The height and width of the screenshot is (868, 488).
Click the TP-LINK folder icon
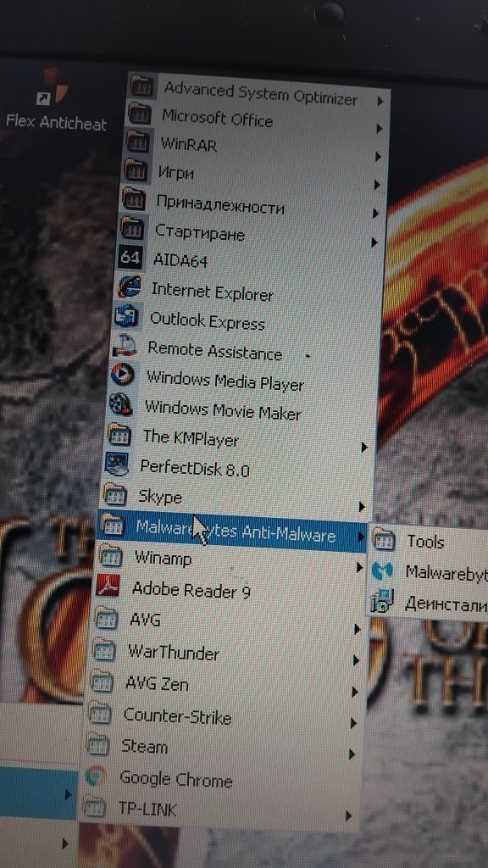(94, 807)
